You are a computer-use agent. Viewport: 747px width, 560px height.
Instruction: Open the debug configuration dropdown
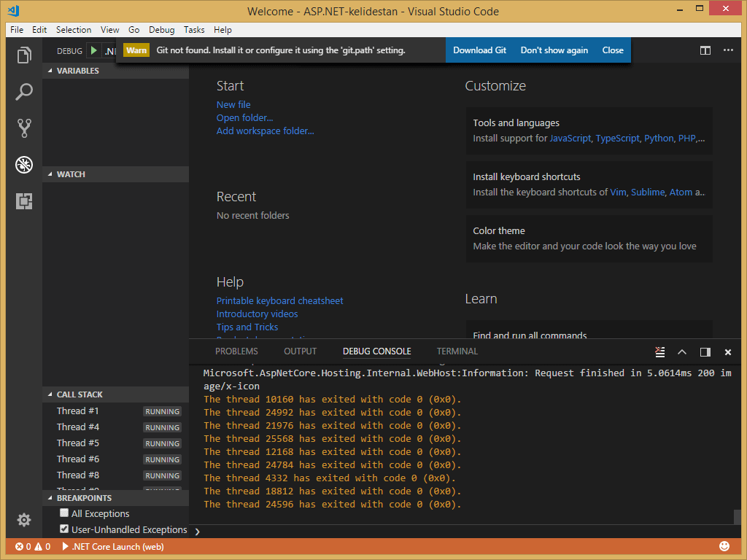pos(110,51)
